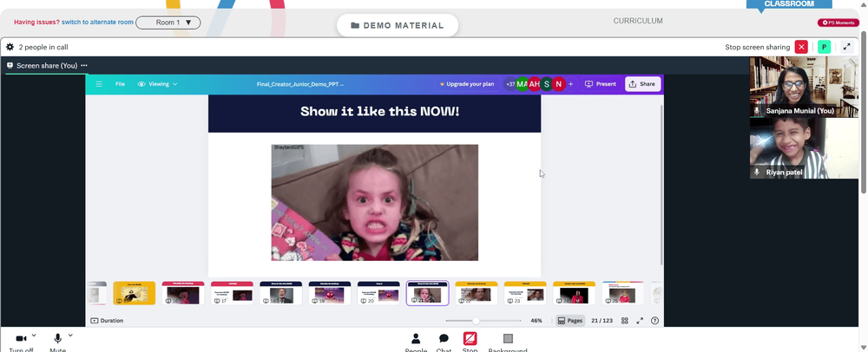Switch to the CLASSROOM tab

tap(789, 3)
